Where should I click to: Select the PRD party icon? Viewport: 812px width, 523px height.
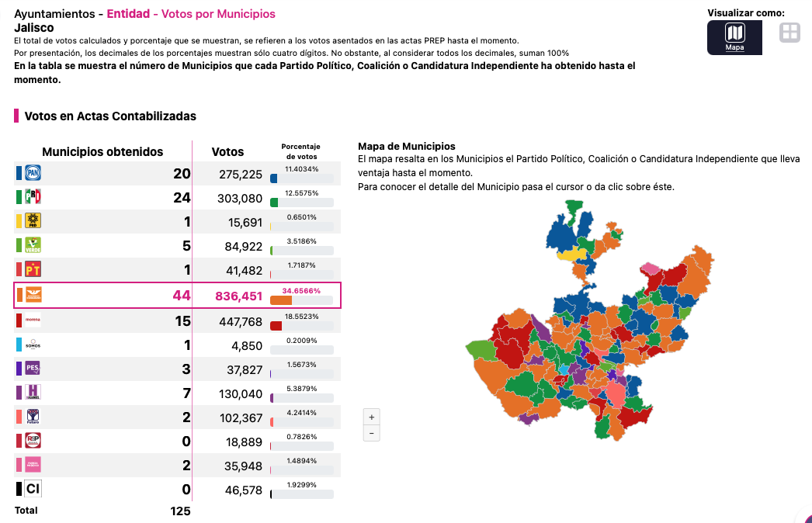tap(33, 221)
